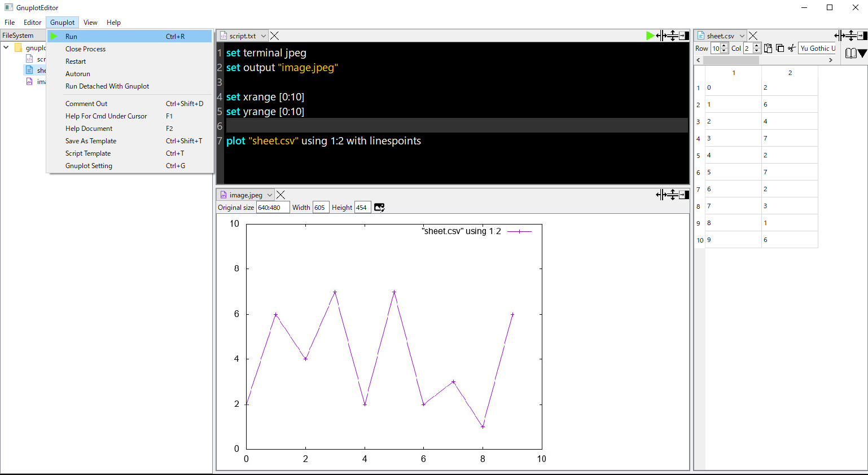Select Help For Cmd Under Cursor
The height and width of the screenshot is (475, 868).
[129, 116]
